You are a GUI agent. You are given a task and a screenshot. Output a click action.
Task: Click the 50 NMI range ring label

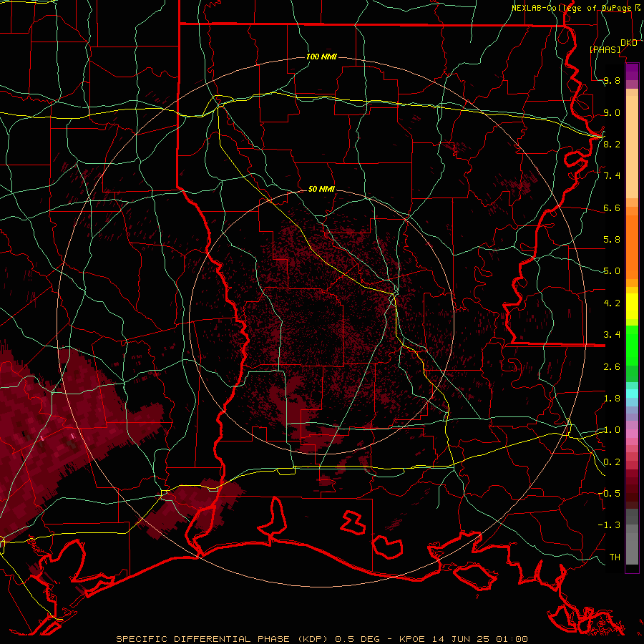click(321, 189)
